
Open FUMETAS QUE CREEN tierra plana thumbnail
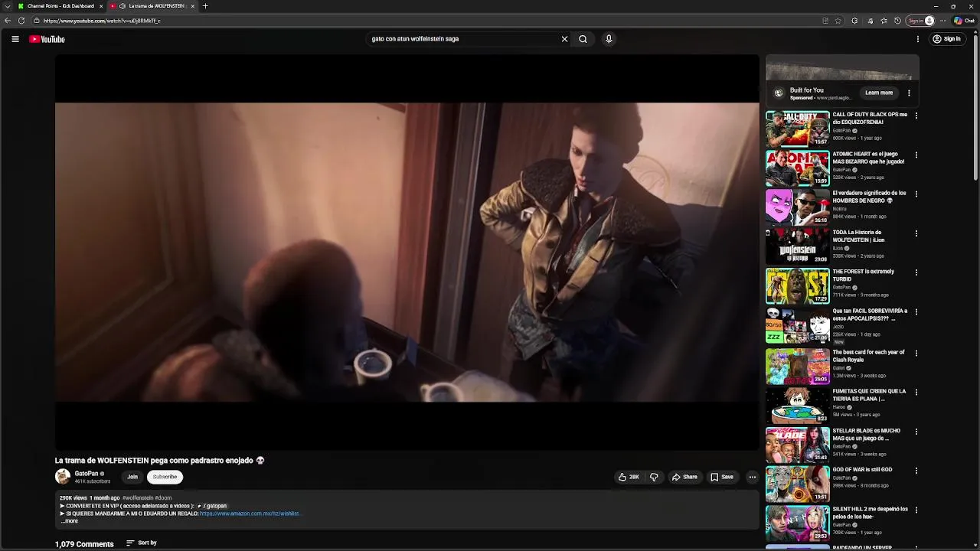[798, 406]
